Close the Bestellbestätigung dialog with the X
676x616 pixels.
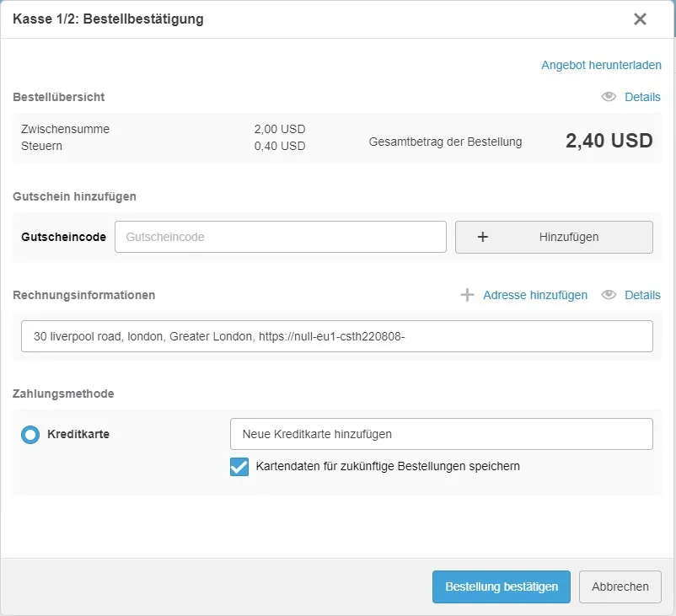click(x=640, y=19)
